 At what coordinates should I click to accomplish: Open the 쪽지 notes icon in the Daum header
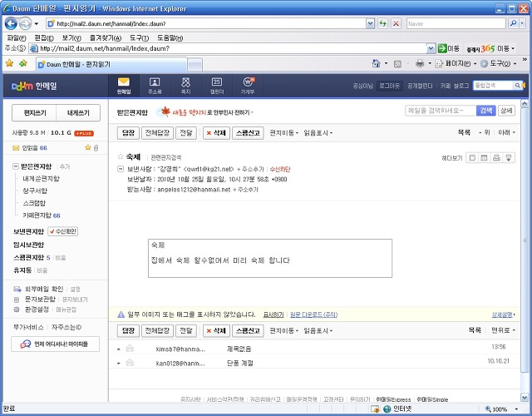[x=185, y=86]
